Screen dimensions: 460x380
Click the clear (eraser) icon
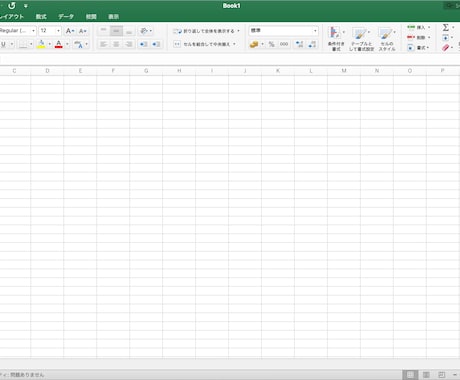coord(445,48)
